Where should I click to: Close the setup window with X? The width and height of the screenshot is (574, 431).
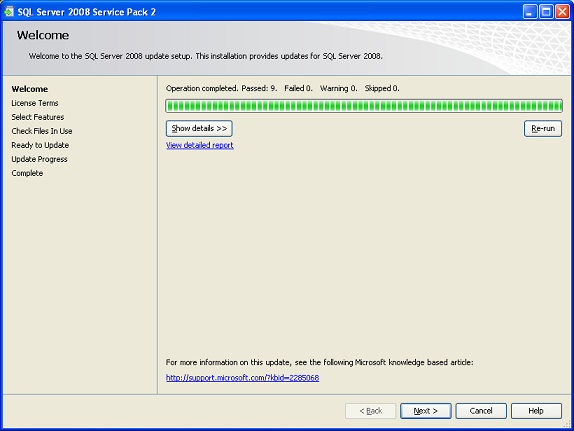(x=562, y=12)
